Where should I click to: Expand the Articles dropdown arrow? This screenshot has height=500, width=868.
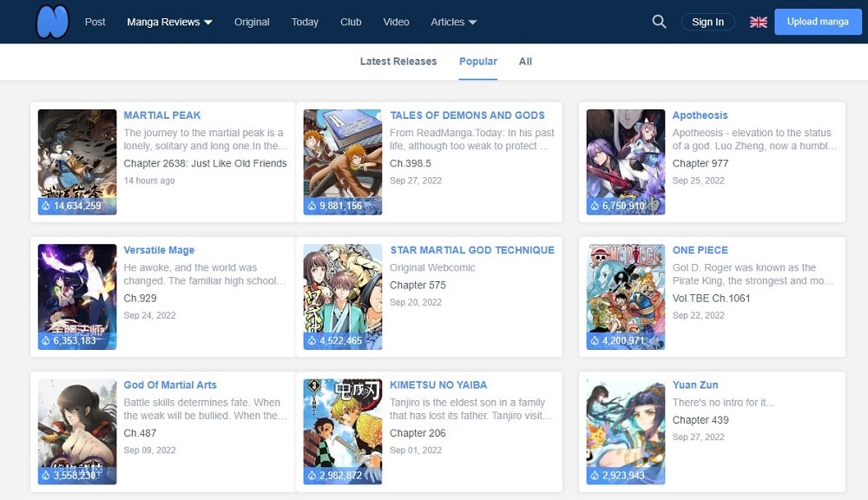(x=472, y=23)
